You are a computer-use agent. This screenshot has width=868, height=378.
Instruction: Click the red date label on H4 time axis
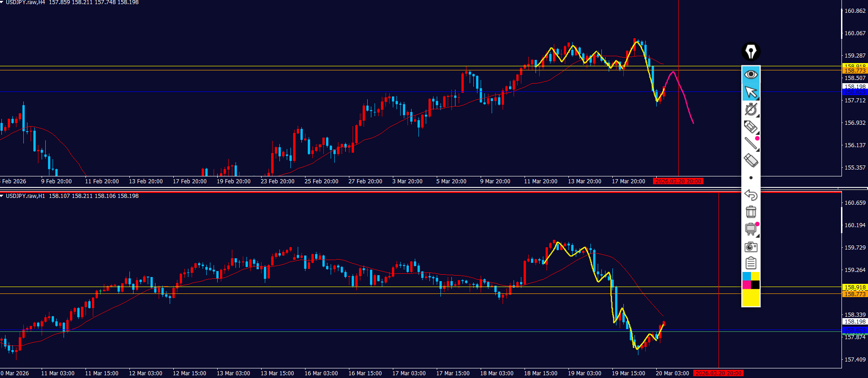tap(678, 181)
